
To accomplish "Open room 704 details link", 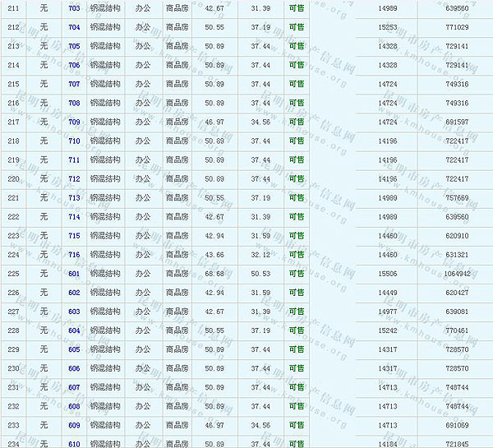I will coord(74,27).
